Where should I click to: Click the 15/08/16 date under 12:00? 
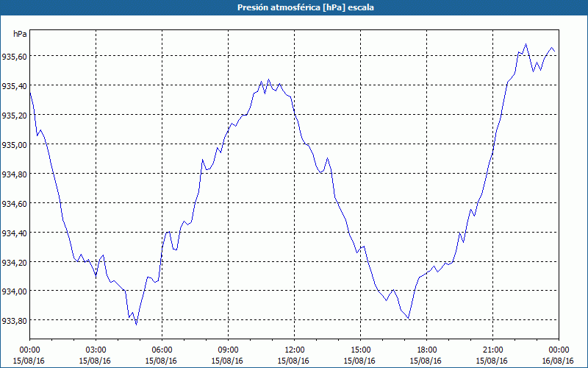[293, 361]
